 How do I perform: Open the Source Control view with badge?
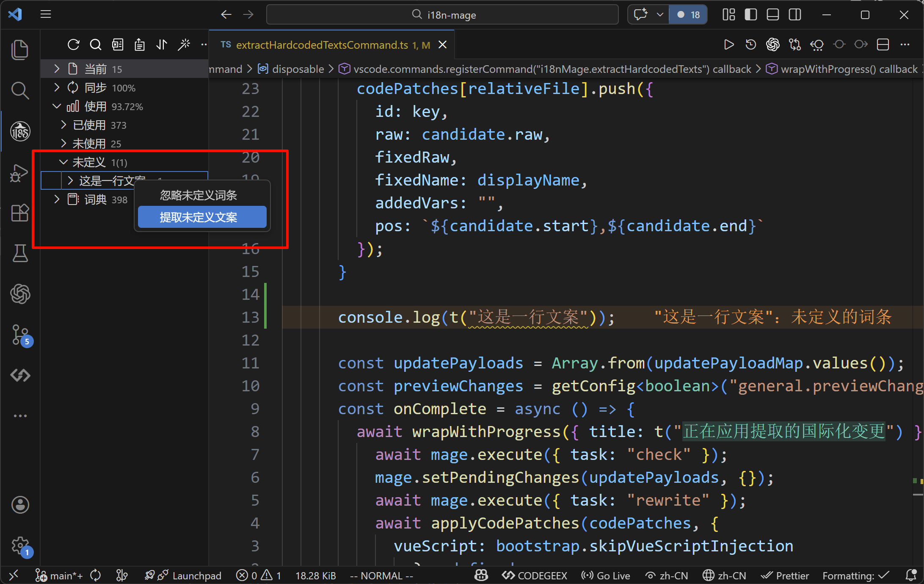click(20, 335)
